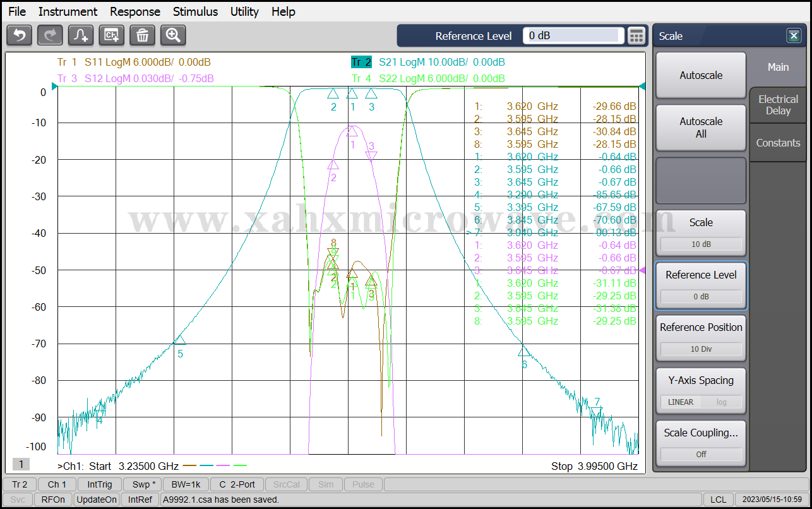The height and width of the screenshot is (509, 812).
Task: Add a new trace with toolbar icon
Action: (x=81, y=35)
